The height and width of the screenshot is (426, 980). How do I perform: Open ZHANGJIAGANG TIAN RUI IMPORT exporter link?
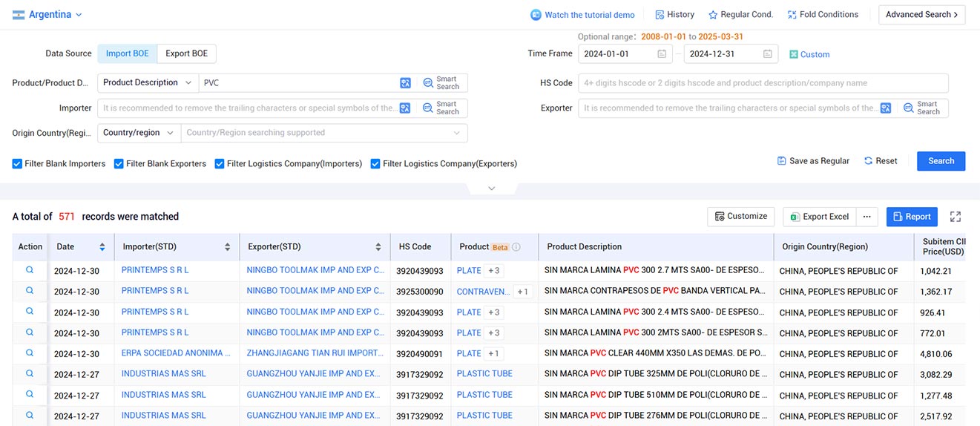315,353
